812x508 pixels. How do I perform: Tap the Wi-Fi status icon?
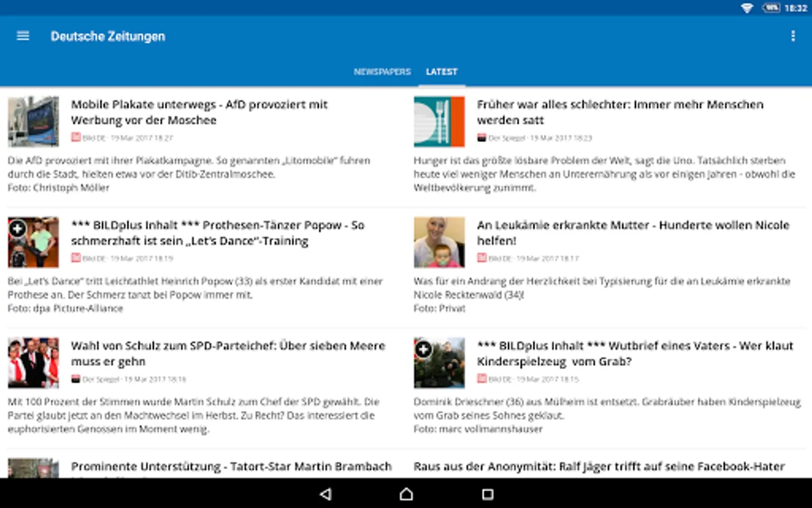pyautogui.click(x=747, y=8)
